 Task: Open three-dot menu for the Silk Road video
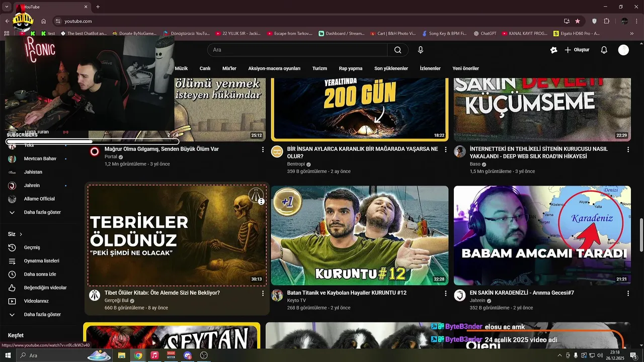(x=628, y=149)
